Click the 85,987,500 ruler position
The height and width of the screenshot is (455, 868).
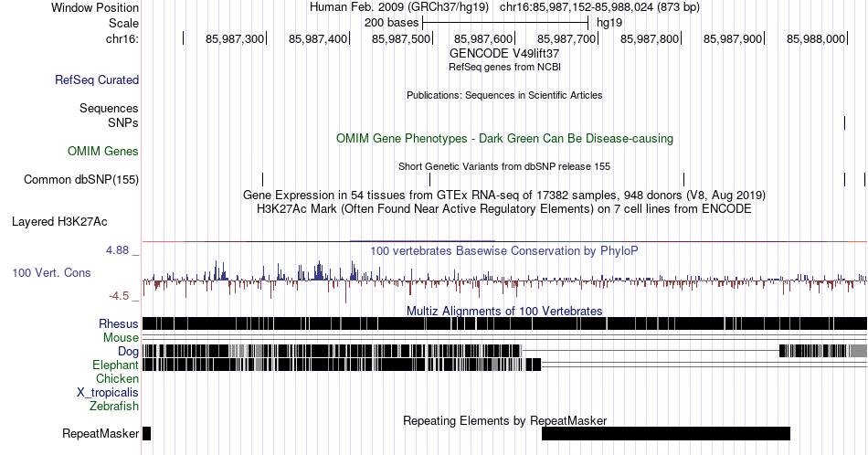tap(401, 38)
